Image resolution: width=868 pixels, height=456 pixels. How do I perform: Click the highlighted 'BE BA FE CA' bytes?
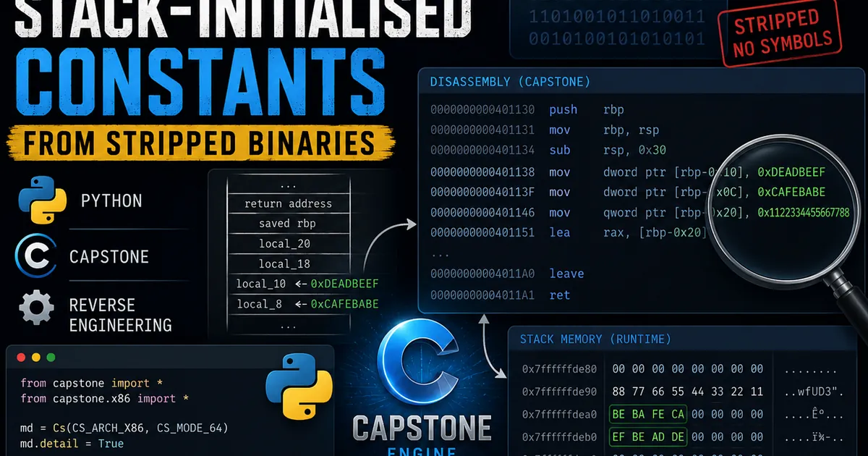tap(648, 414)
